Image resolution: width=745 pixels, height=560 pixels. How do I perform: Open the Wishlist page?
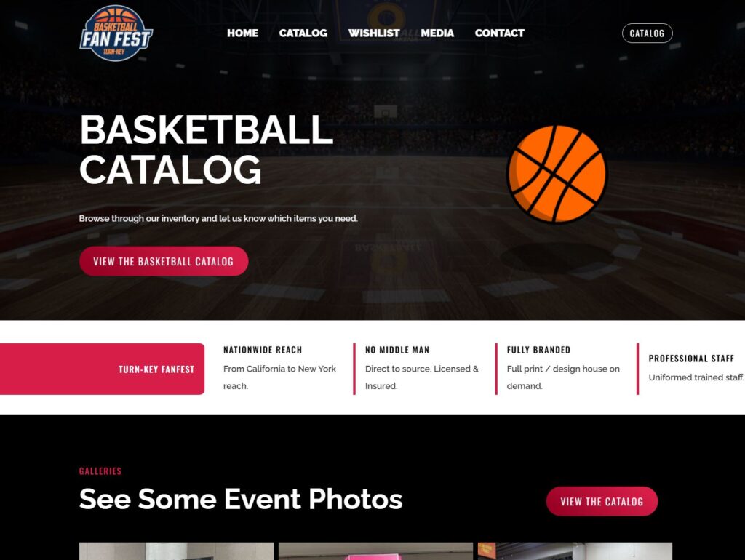point(374,33)
